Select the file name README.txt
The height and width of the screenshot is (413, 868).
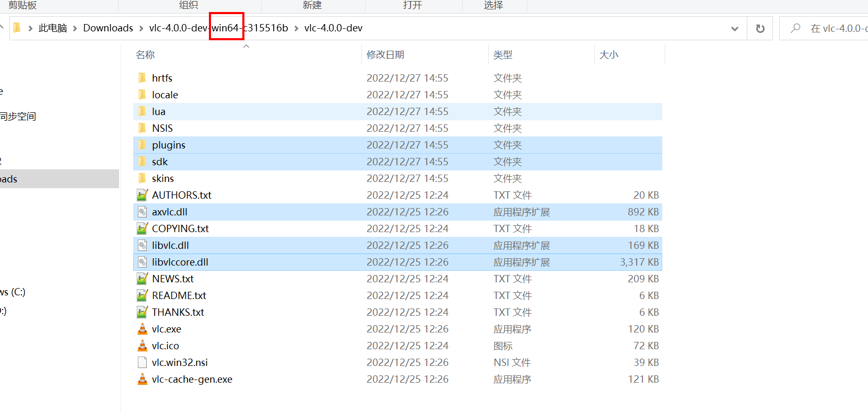coord(179,295)
